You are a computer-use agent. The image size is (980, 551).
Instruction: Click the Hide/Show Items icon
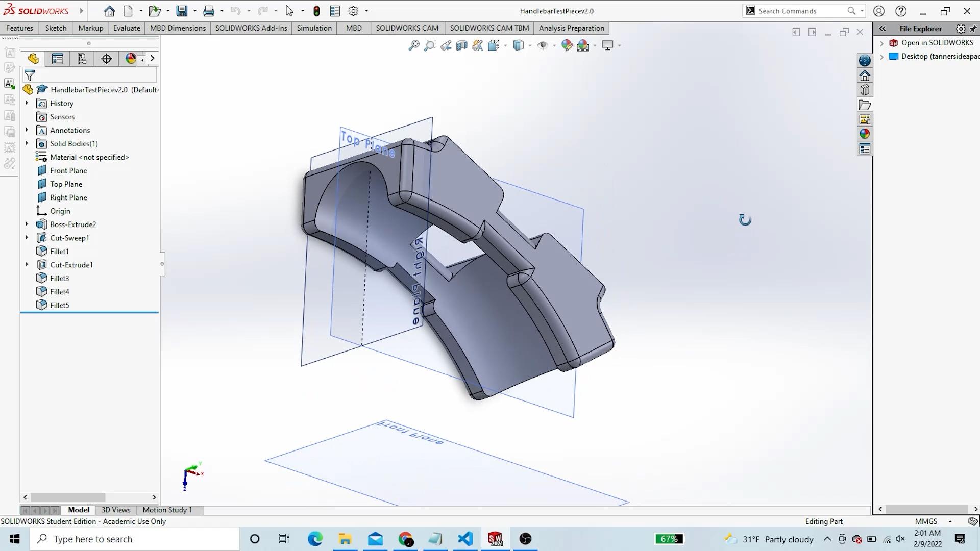tap(544, 45)
